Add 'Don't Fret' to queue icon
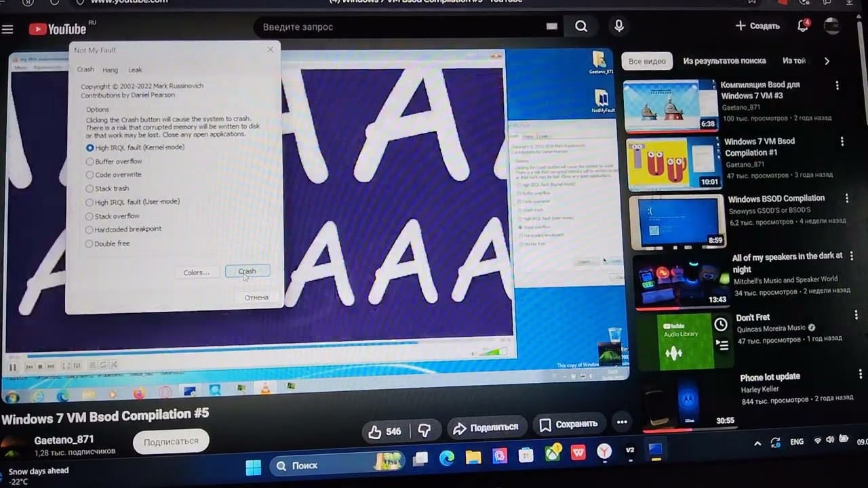Viewport: 868px width, 488px height. click(723, 345)
